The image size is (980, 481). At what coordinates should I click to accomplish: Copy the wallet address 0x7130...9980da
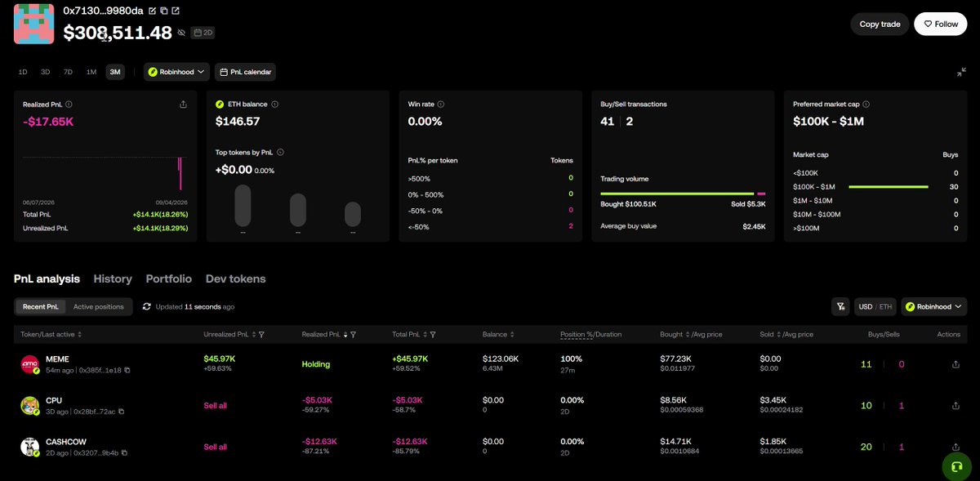pyautogui.click(x=164, y=11)
